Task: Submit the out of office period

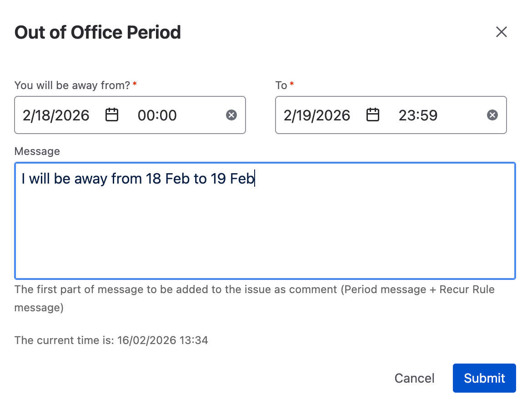Action: pyautogui.click(x=484, y=378)
